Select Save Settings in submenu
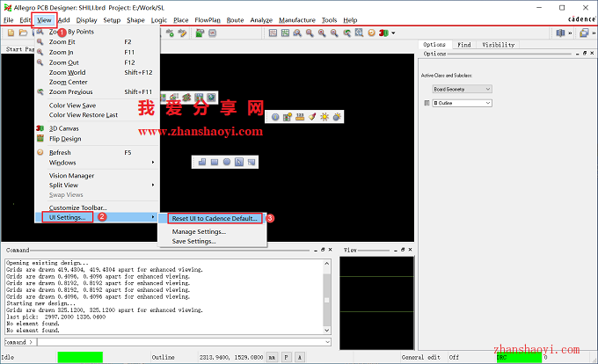598x364 pixels. (193, 241)
